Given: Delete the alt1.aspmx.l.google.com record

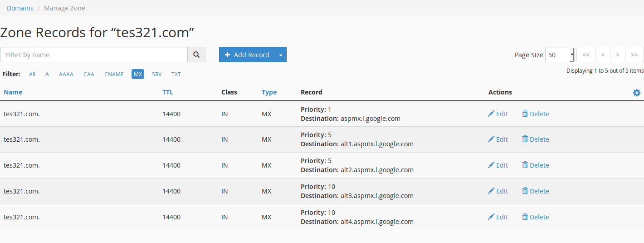Looking at the screenshot, I should (x=535, y=139).
